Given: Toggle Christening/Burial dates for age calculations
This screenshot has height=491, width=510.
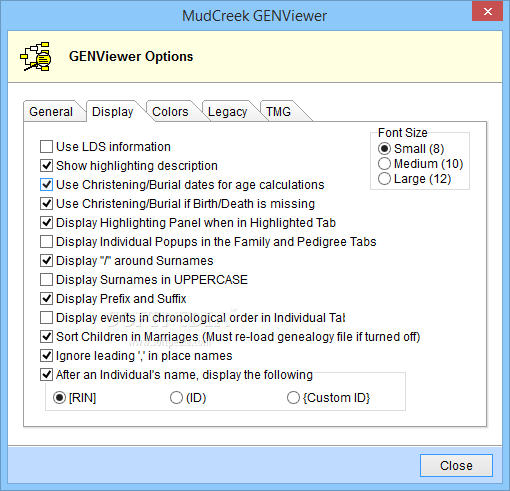Looking at the screenshot, I should click(x=46, y=185).
